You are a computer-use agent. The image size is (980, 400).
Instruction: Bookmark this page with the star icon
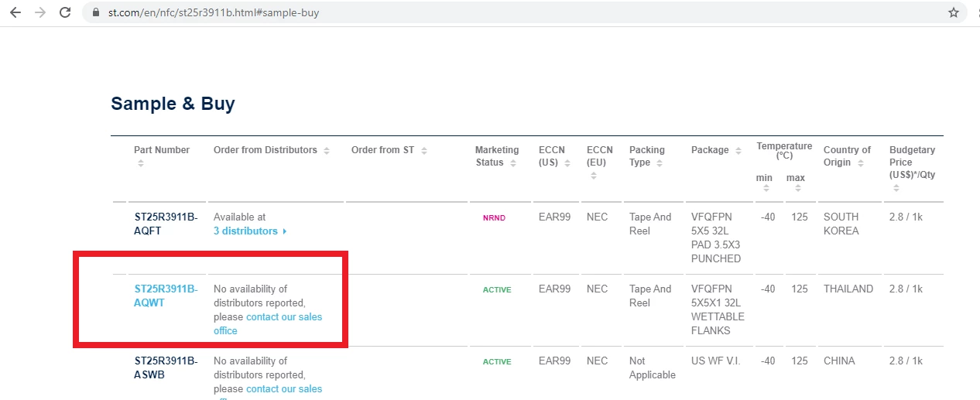point(954,12)
